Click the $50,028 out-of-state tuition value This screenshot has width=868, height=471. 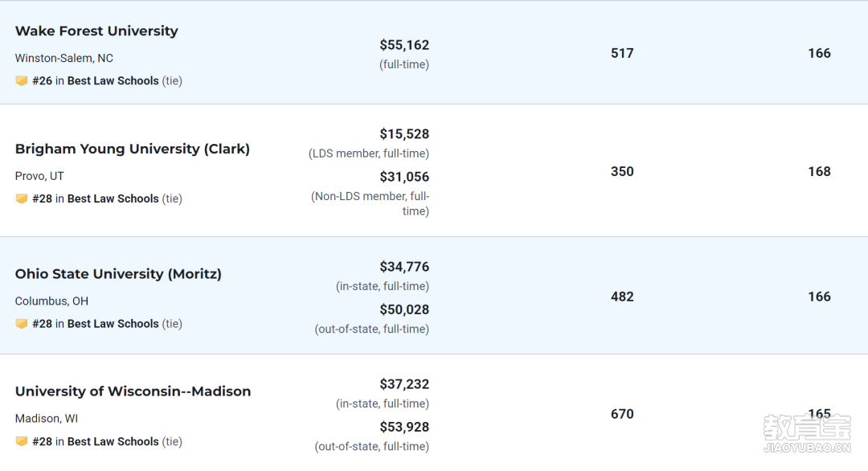coord(404,309)
